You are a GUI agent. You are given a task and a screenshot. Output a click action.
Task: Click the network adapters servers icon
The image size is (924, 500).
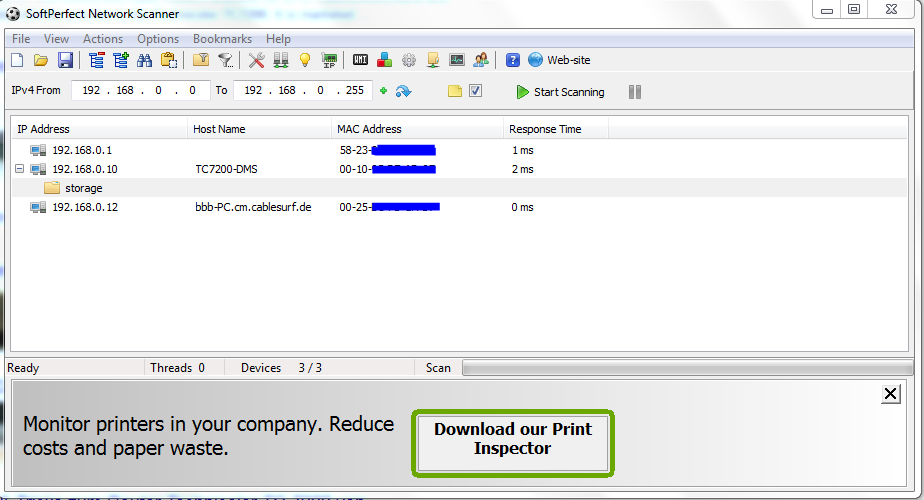point(281,60)
